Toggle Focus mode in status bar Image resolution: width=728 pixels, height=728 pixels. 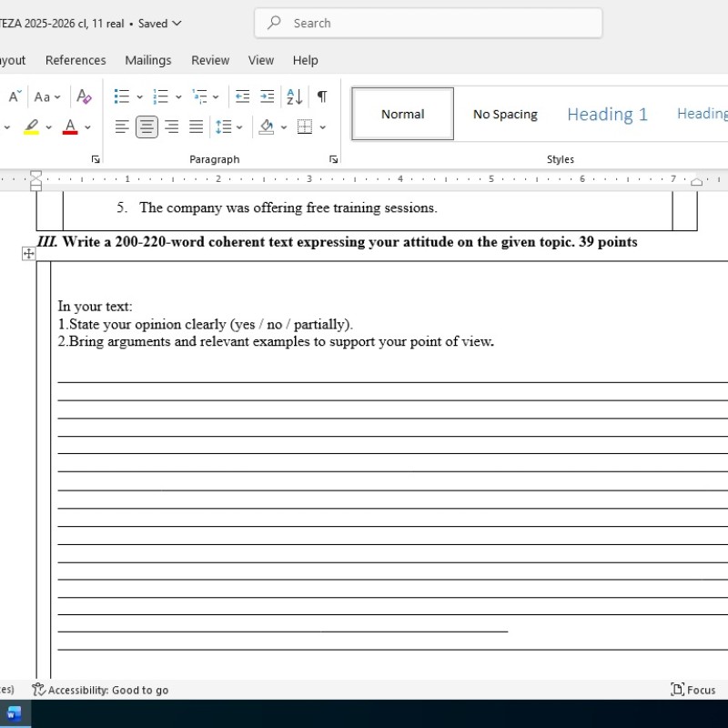(693, 690)
